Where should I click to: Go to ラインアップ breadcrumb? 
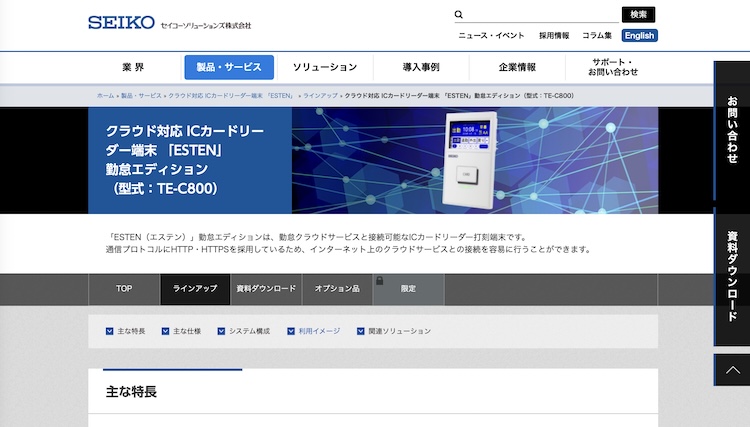(x=320, y=96)
